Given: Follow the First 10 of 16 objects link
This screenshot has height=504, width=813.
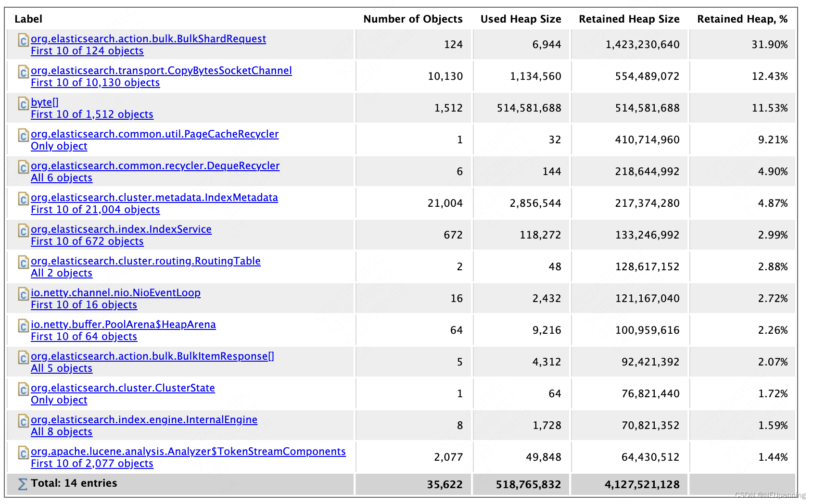Looking at the screenshot, I should point(84,305).
